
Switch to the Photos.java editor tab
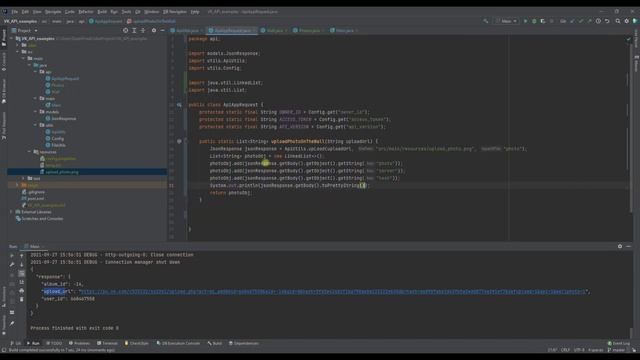pyautogui.click(x=309, y=31)
